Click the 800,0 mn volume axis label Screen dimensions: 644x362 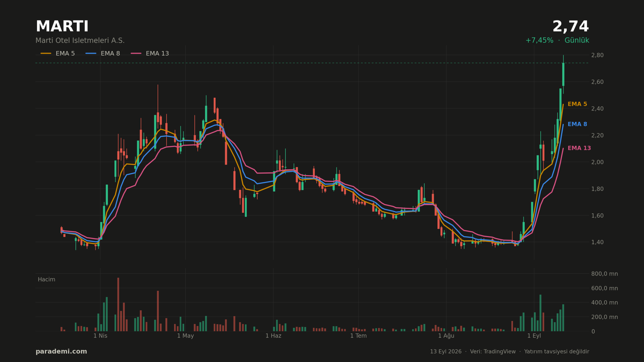coord(604,274)
